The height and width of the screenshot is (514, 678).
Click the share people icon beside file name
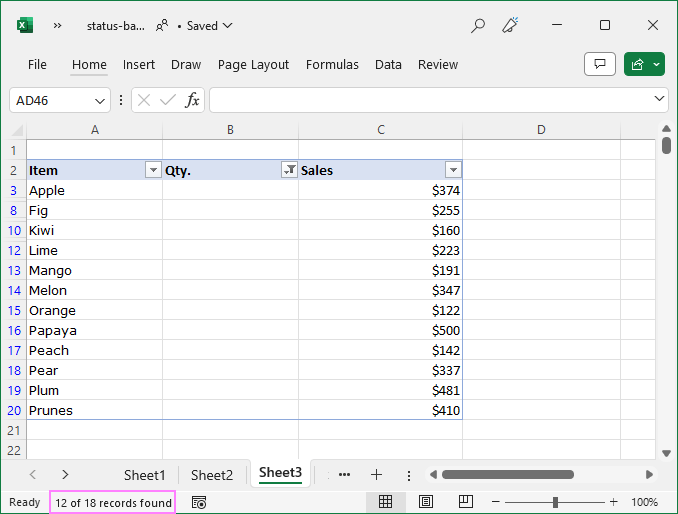162,26
